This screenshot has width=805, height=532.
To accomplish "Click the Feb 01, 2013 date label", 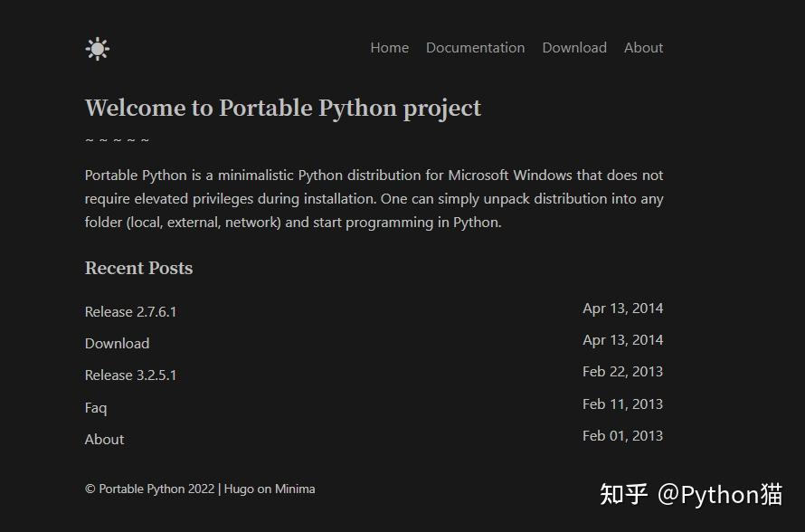I will 622,435.
